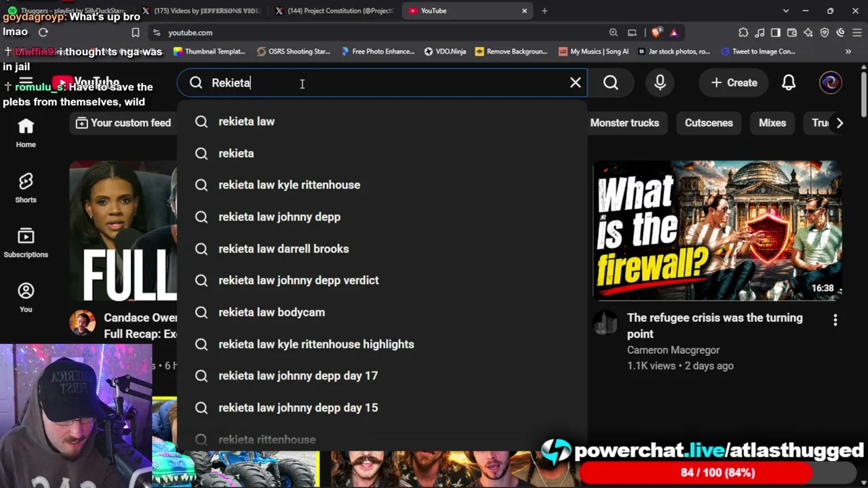Open a new browser tab

tap(545, 11)
